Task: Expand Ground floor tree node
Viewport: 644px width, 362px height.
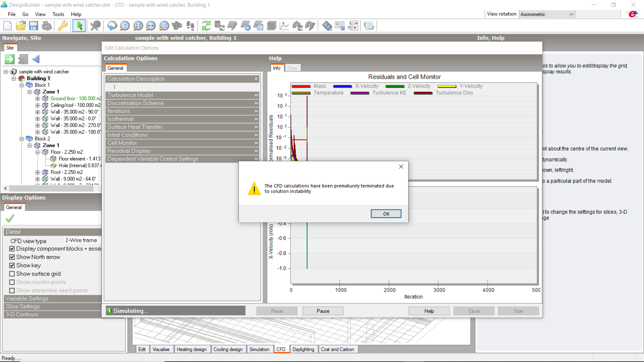Action: click(x=38, y=99)
